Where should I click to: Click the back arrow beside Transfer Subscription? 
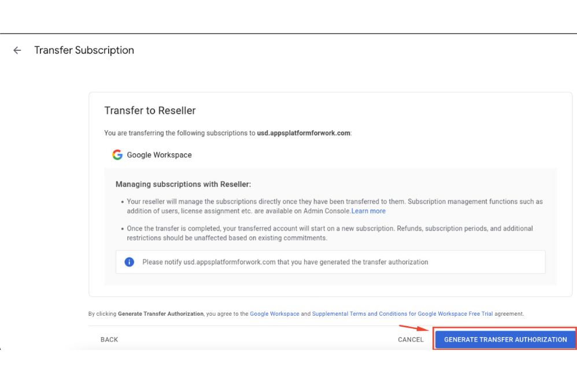click(x=17, y=51)
